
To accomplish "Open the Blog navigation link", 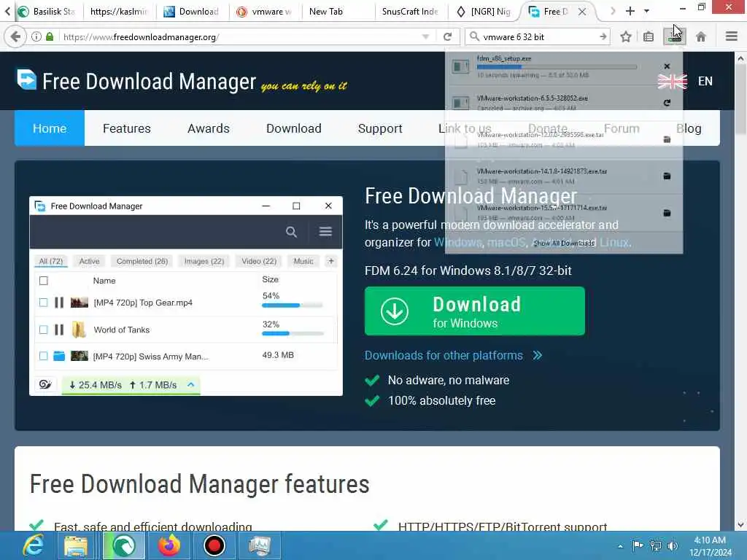I will [689, 128].
